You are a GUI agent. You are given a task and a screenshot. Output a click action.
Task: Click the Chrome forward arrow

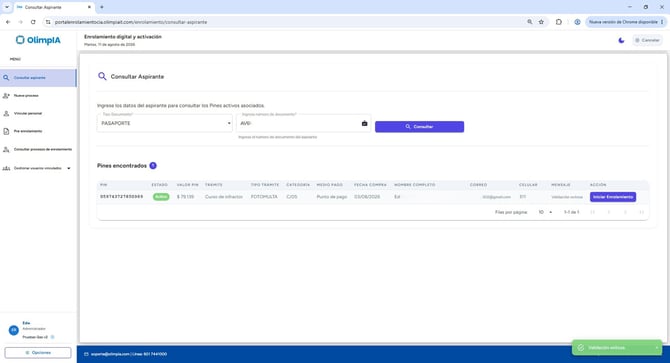tap(20, 22)
